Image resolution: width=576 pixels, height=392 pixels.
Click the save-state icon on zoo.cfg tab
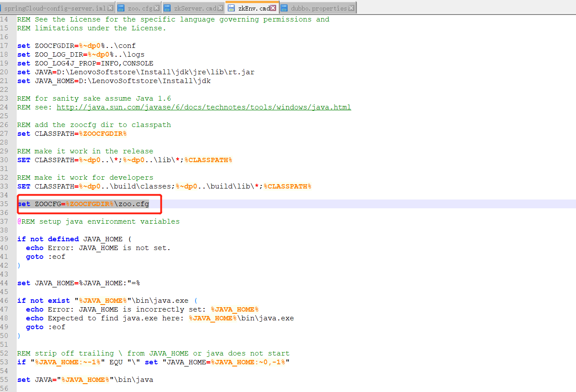coord(121,8)
